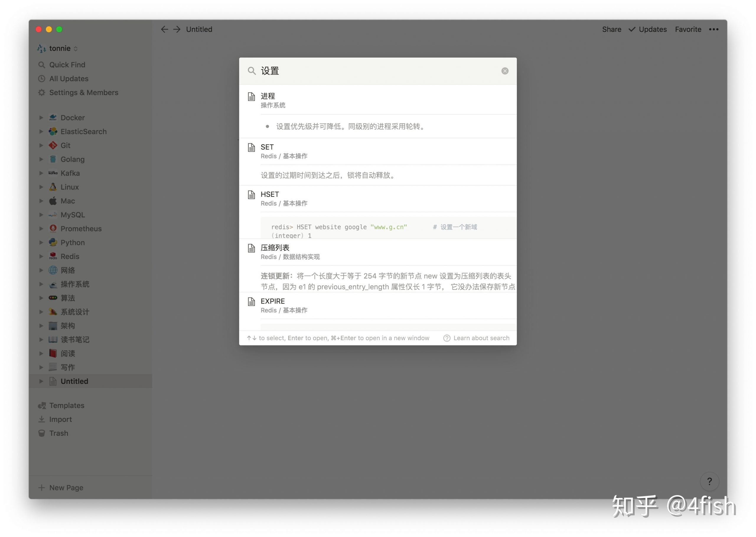Open All Updates in sidebar

[x=90, y=79]
